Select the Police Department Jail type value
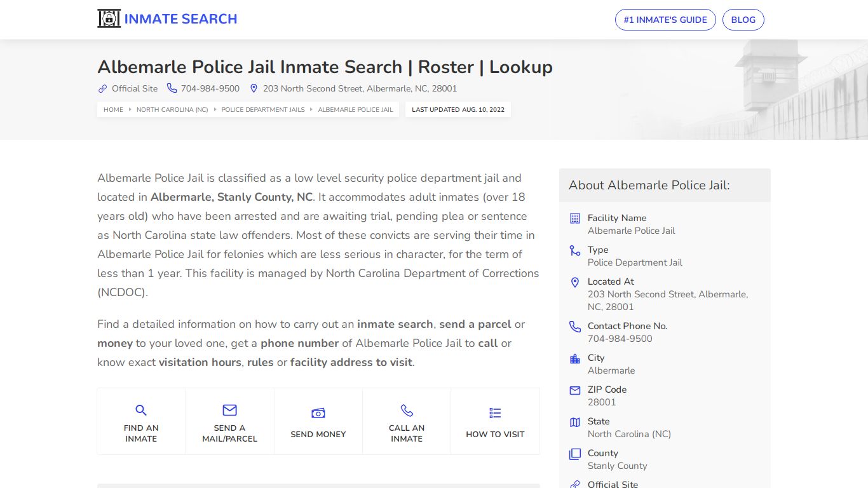Screen dimensions: 868x488 tap(635, 262)
